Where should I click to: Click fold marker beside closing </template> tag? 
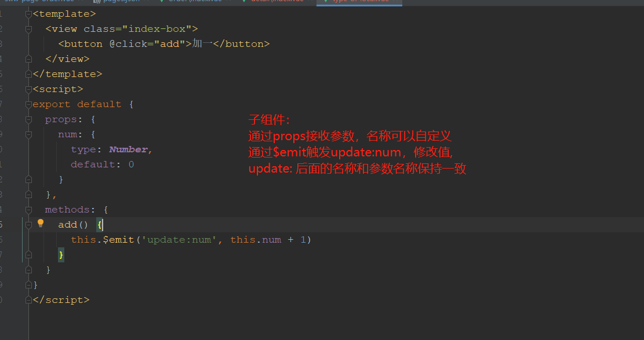(28, 74)
